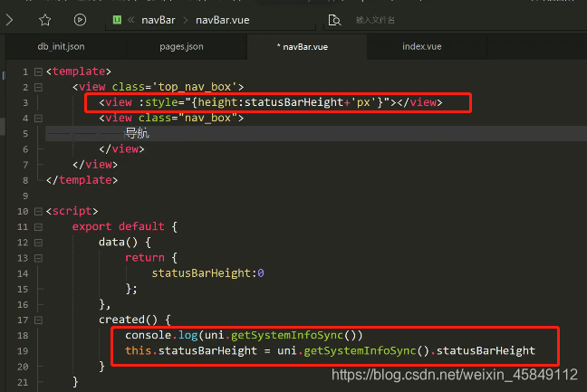Focus the file name search field
The image size is (587, 392).
tap(376, 20)
